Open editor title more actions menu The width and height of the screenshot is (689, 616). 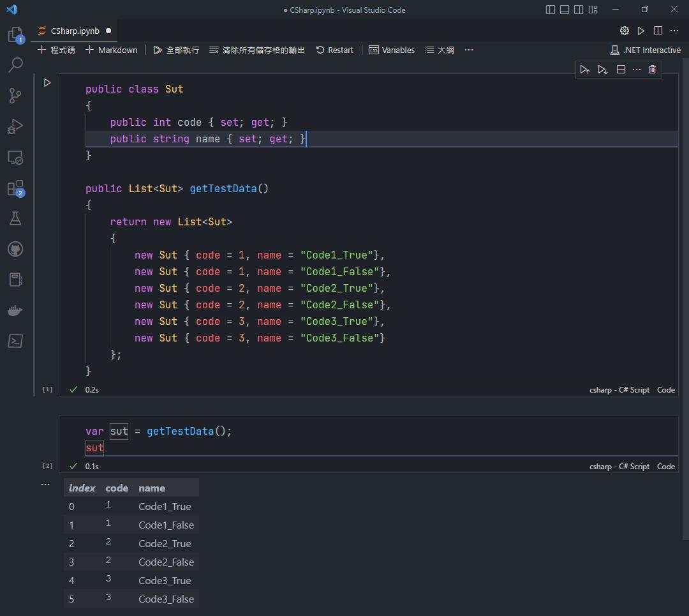click(674, 31)
